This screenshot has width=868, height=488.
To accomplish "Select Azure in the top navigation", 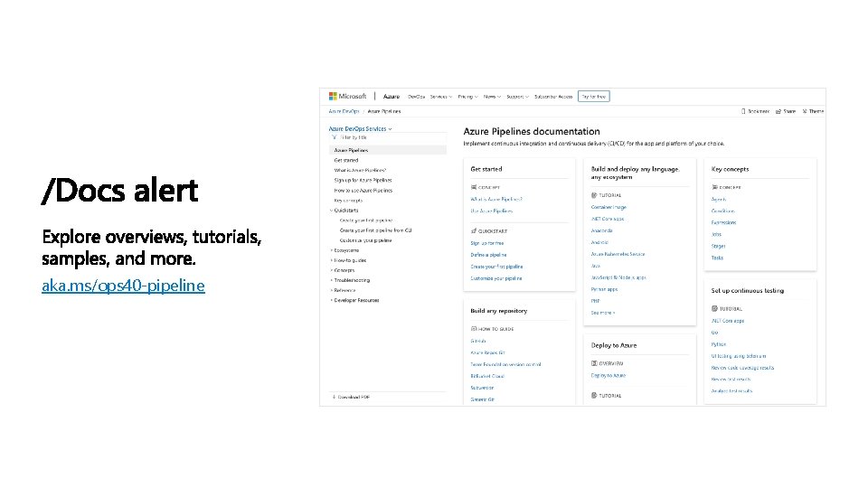I will (x=392, y=97).
